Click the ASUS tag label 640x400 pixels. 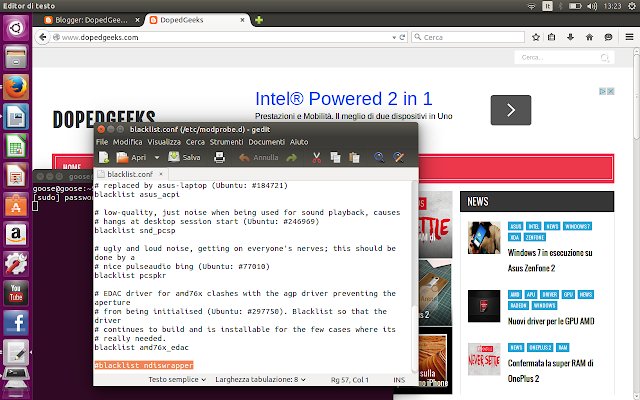tap(516, 226)
